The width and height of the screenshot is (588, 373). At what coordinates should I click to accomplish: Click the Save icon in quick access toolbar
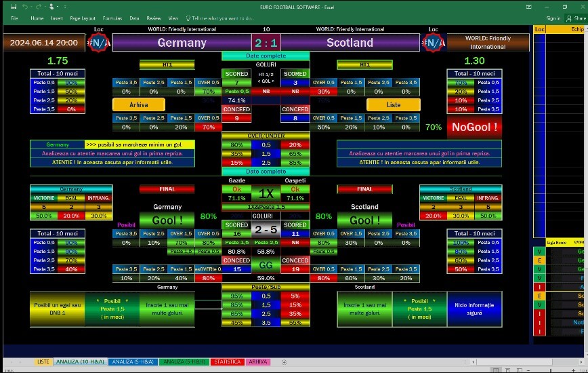coord(14,7)
